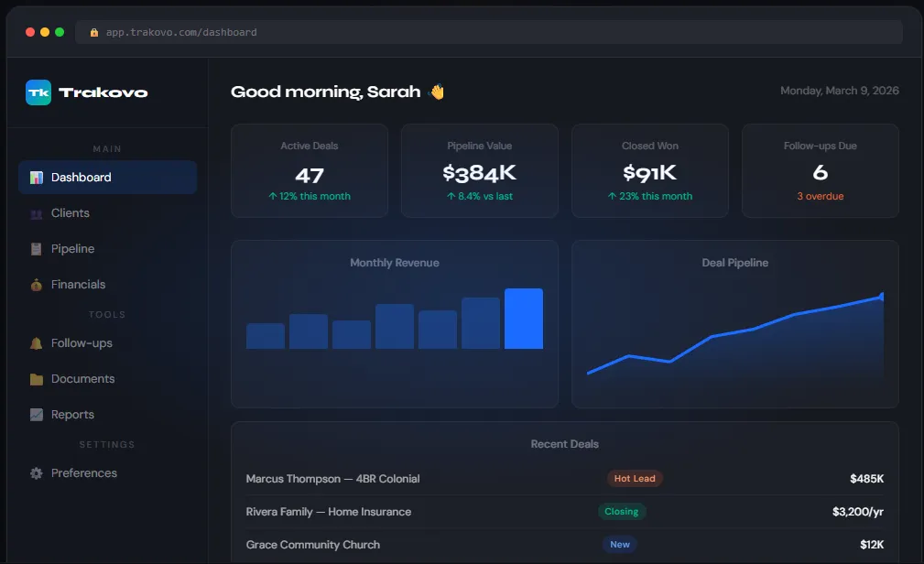Go to the Clients section
The height and width of the screenshot is (564, 924).
tap(107, 213)
